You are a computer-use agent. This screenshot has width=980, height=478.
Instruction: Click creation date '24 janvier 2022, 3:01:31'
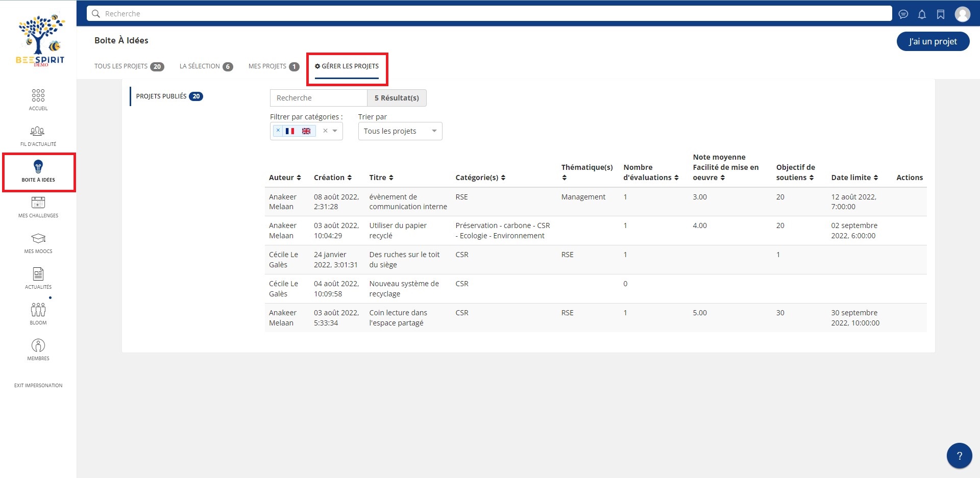click(336, 260)
